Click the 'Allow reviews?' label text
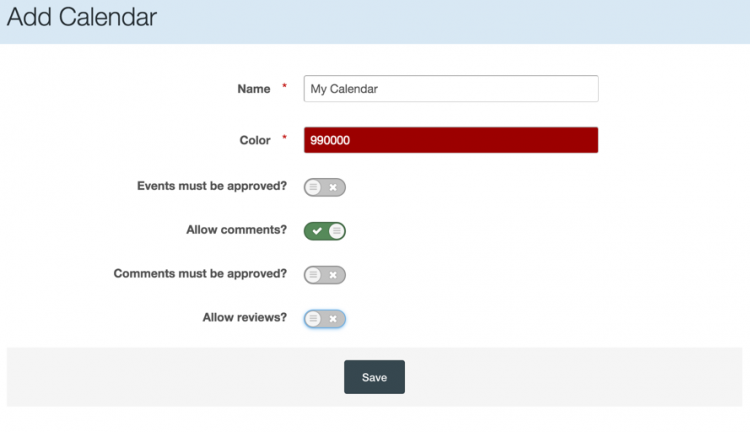Screen dimensions: 750x432 (244, 317)
